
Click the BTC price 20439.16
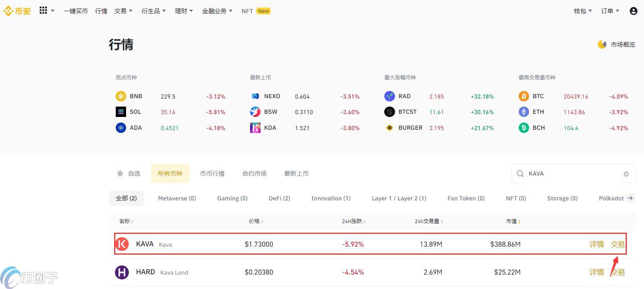point(576,97)
